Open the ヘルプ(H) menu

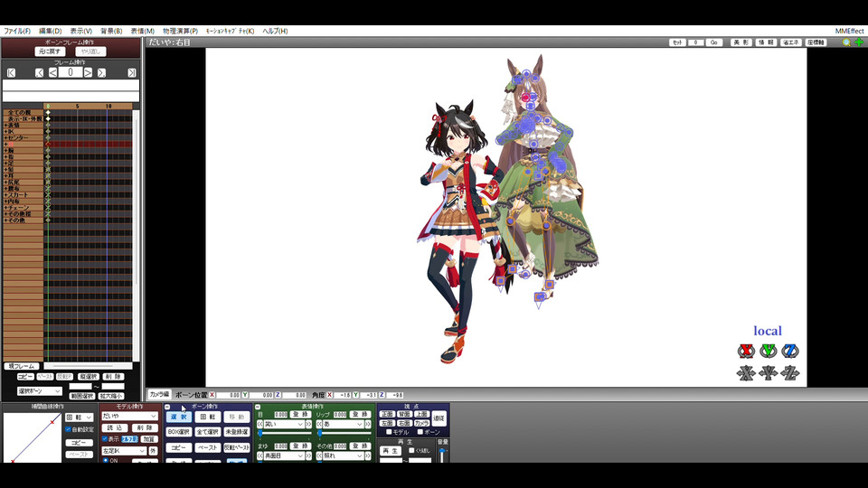(275, 31)
